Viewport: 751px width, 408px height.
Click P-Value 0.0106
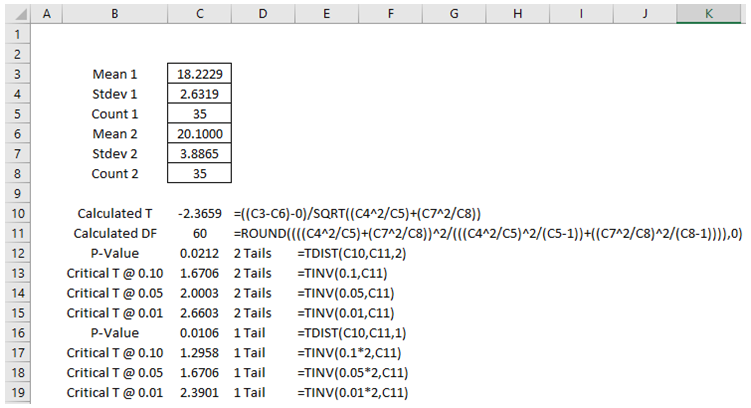[x=200, y=332]
